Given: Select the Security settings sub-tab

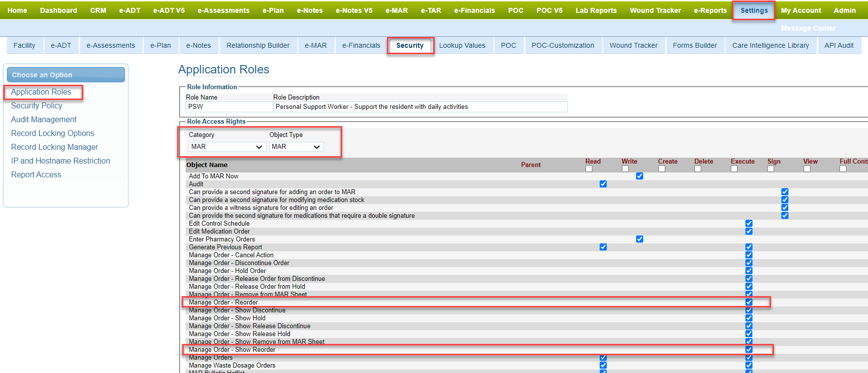Looking at the screenshot, I should click(410, 45).
